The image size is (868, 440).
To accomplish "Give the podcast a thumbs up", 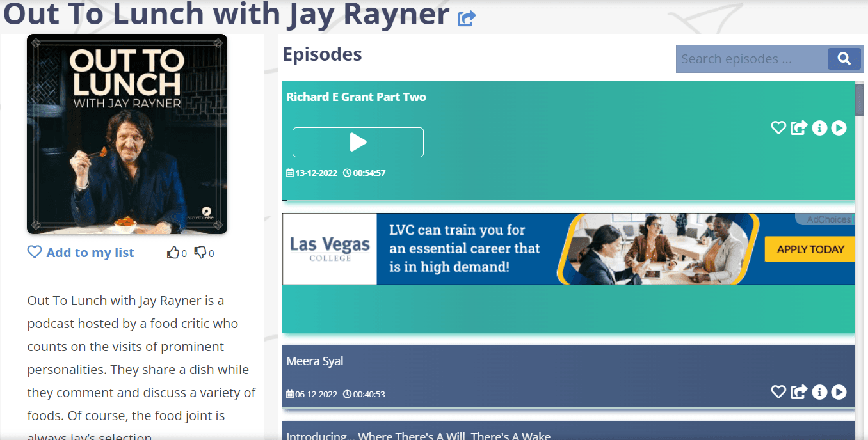I will (x=173, y=253).
